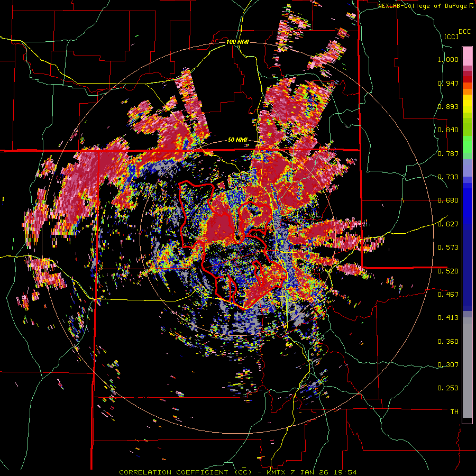
Task: Click the 0.253 scale value
Action: (x=448, y=388)
